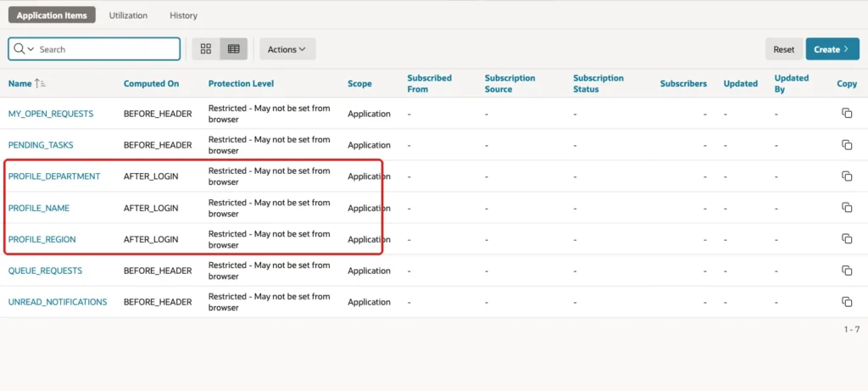Click the Create button
The image size is (868, 391).
tap(832, 48)
